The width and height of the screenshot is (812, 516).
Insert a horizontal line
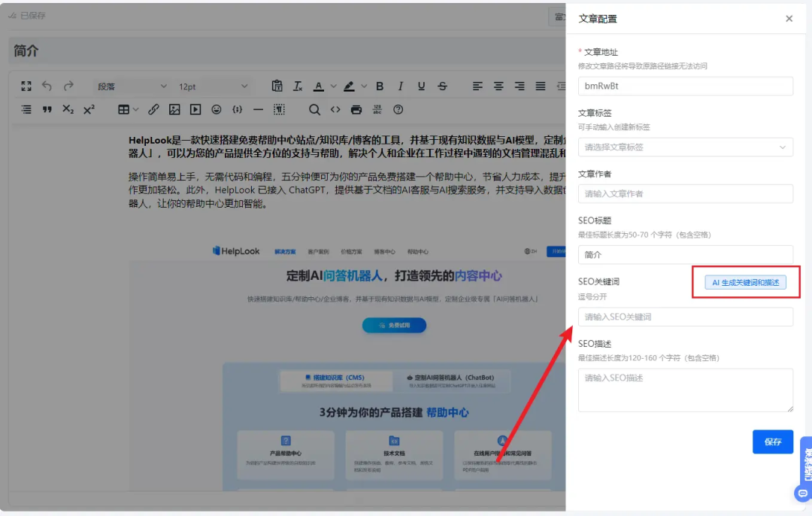click(258, 109)
